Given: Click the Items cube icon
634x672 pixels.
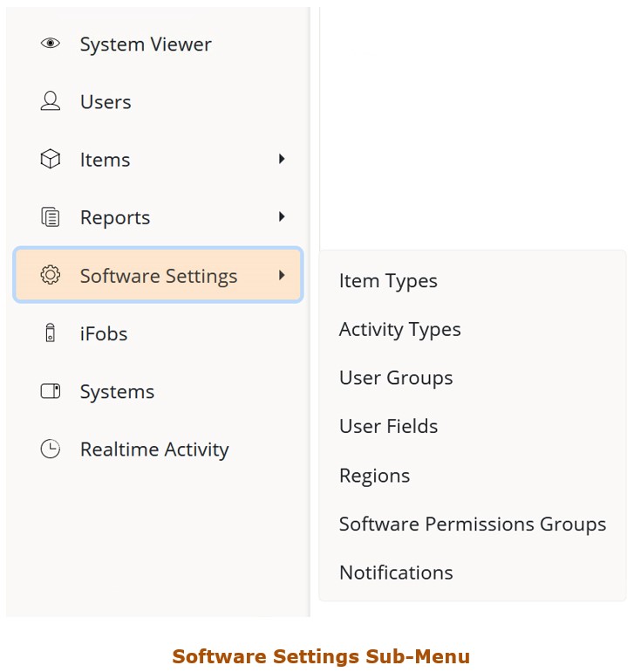Looking at the screenshot, I should (51, 160).
